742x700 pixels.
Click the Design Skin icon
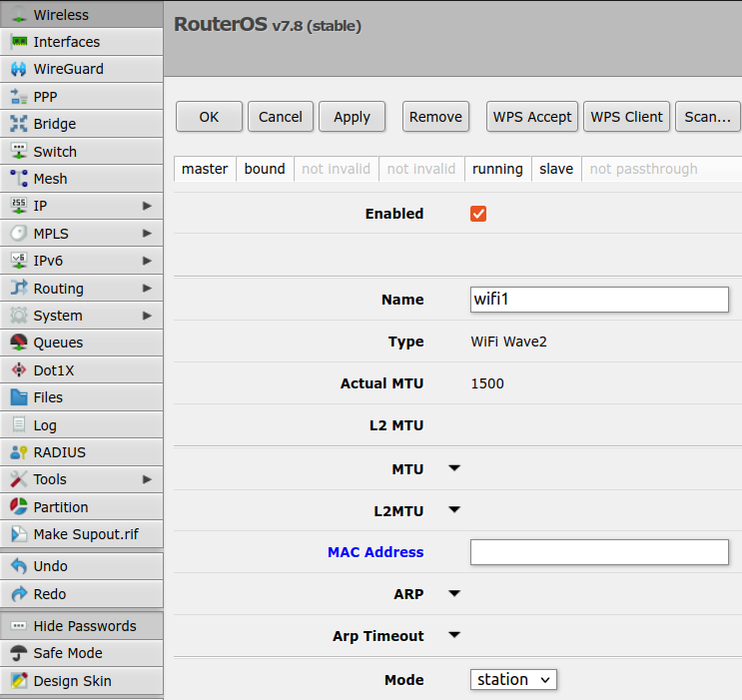coord(19,681)
